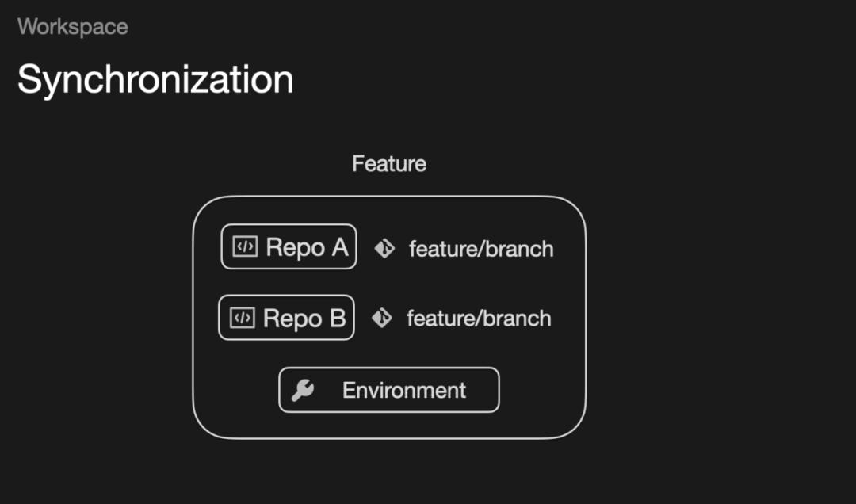Open the feature/branch label next to Repo A
Viewport: 856px width, 504px height.
point(481,249)
